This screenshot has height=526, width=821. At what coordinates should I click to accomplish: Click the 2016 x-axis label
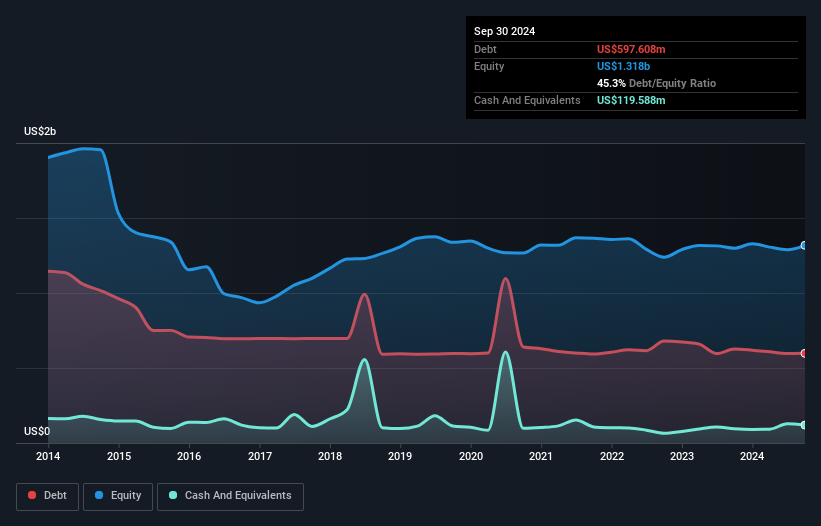pos(189,456)
